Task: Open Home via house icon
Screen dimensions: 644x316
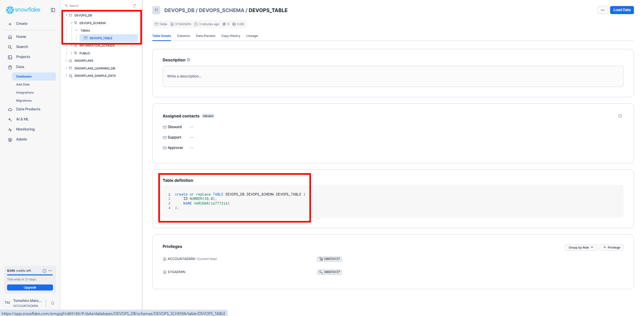Action: pyautogui.click(x=10, y=37)
